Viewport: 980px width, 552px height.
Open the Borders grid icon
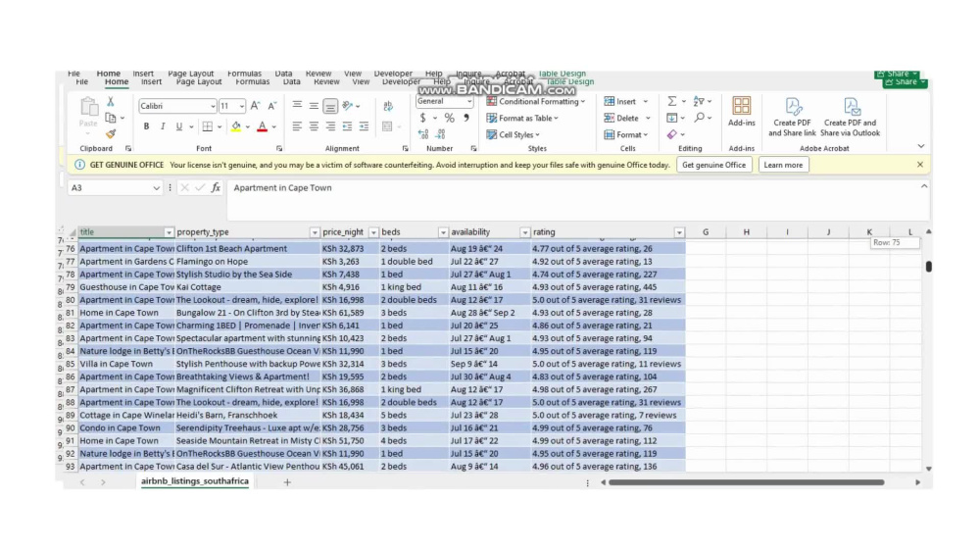pos(208,126)
